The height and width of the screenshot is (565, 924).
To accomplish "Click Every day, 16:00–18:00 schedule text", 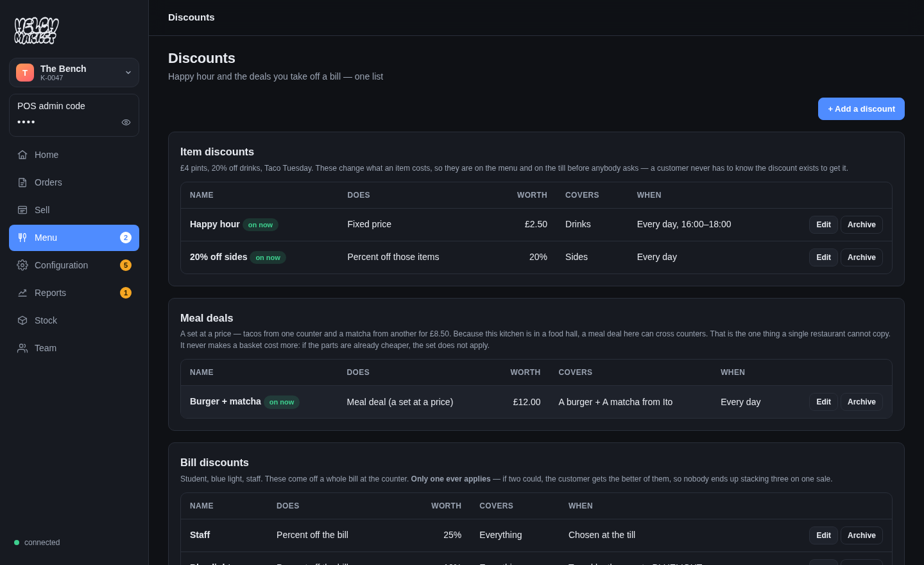I will [684, 224].
